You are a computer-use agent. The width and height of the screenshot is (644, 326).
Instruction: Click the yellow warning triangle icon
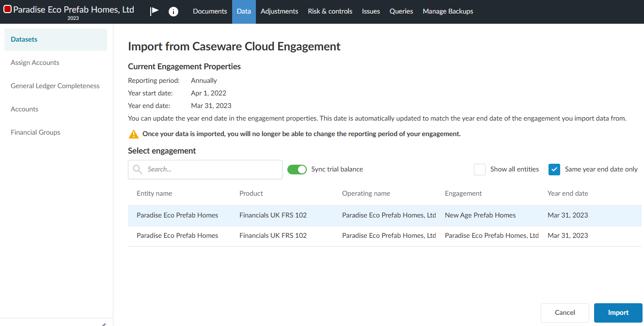(133, 134)
